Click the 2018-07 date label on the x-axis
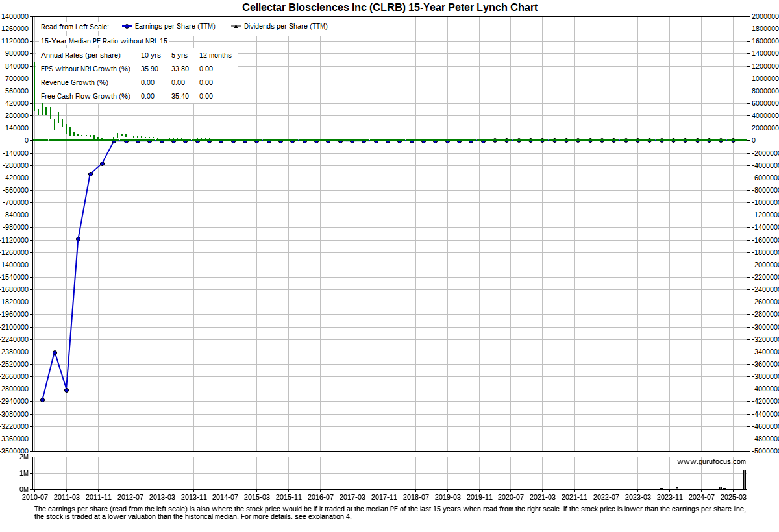The width and height of the screenshot is (779, 532). 416,496
